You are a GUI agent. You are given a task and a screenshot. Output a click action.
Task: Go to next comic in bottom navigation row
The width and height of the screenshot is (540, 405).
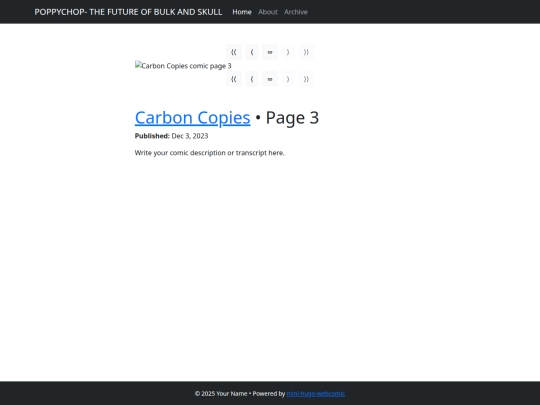click(x=288, y=79)
